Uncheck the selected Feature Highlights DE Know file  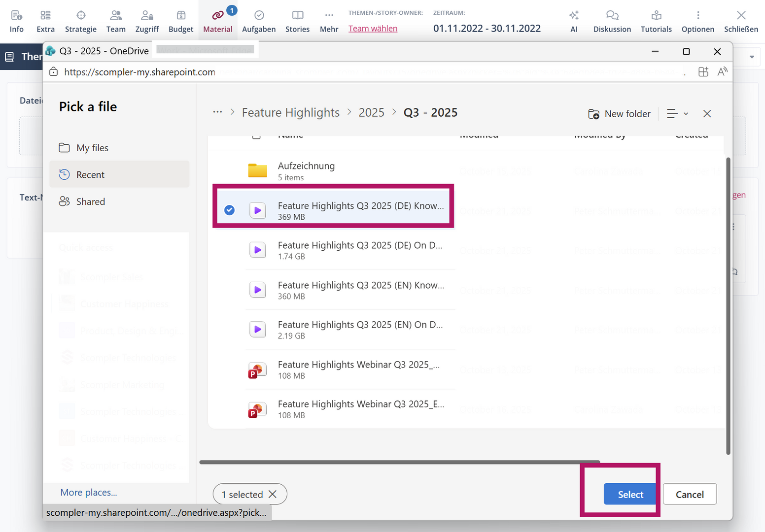tap(229, 210)
